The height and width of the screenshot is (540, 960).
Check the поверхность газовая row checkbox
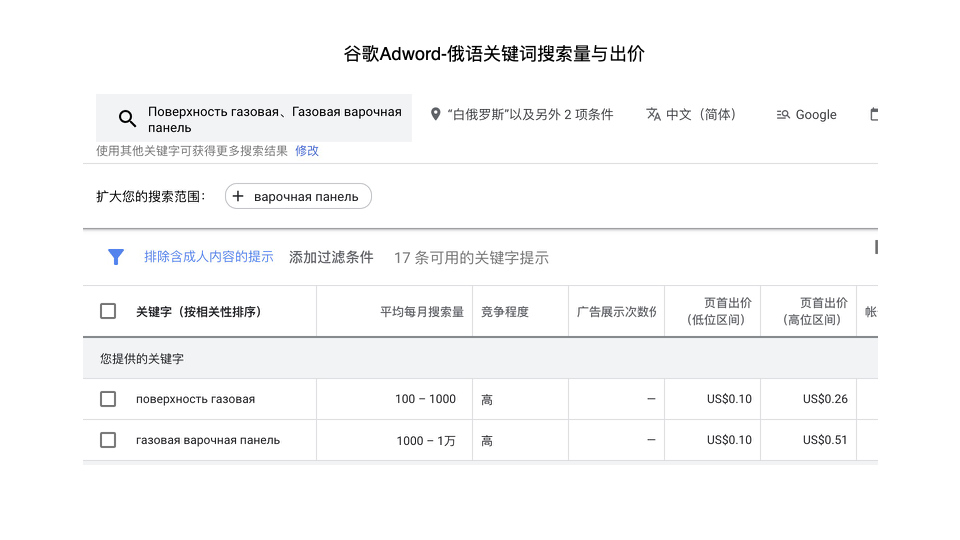click(108, 399)
